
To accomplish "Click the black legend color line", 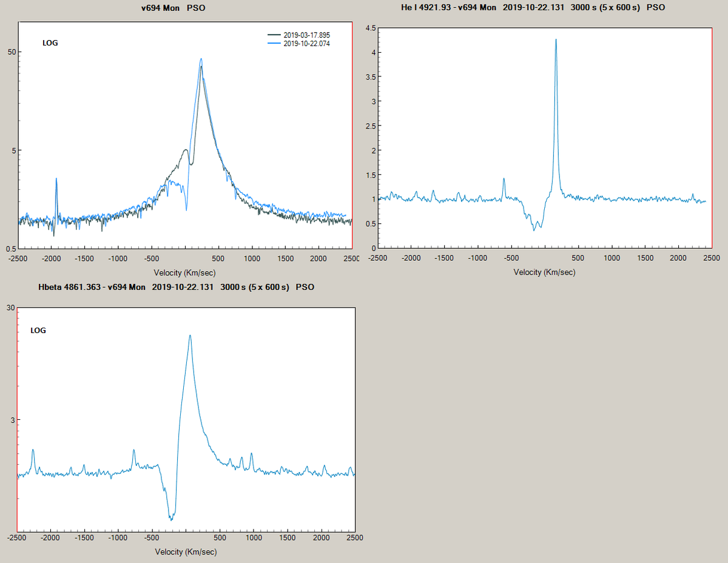I will [274, 35].
